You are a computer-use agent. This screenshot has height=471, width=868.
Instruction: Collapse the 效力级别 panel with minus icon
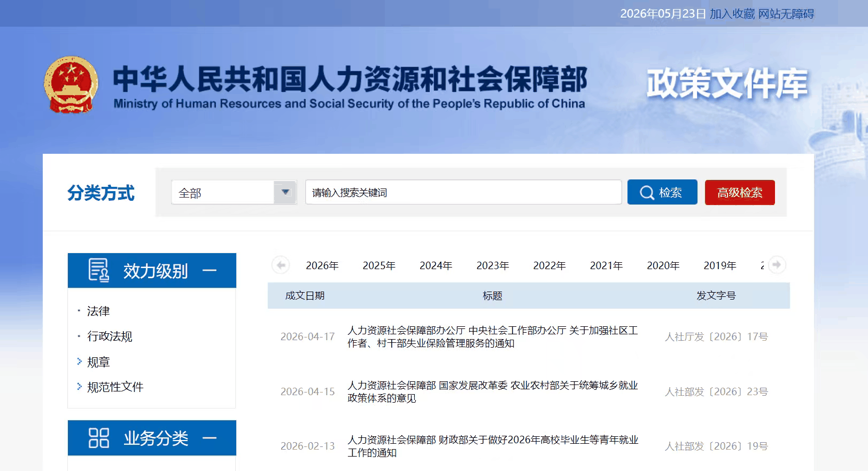[x=210, y=271]
